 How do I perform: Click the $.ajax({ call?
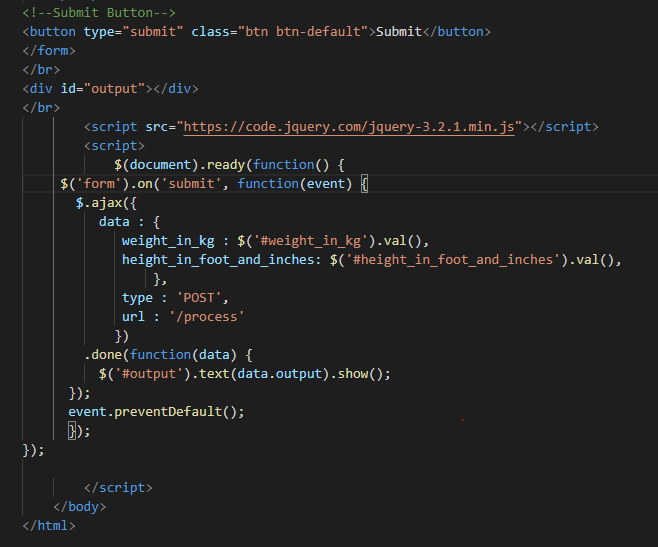(x=106, y=203)
